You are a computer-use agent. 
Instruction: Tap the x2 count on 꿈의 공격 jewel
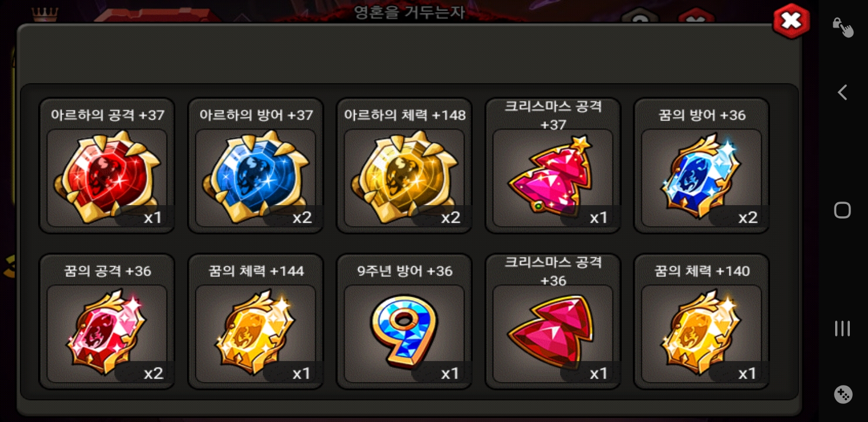tap(154, 374)
